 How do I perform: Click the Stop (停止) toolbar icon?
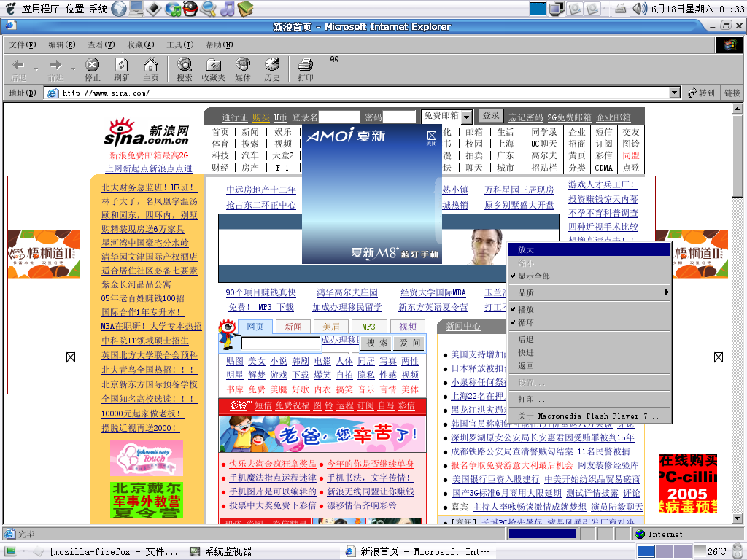coord(93,69)
